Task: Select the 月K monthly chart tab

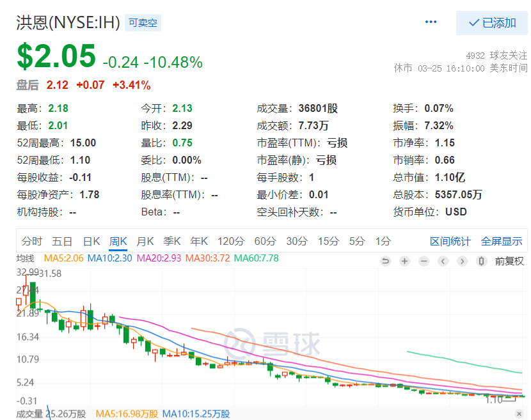Action: coord(145,241)
